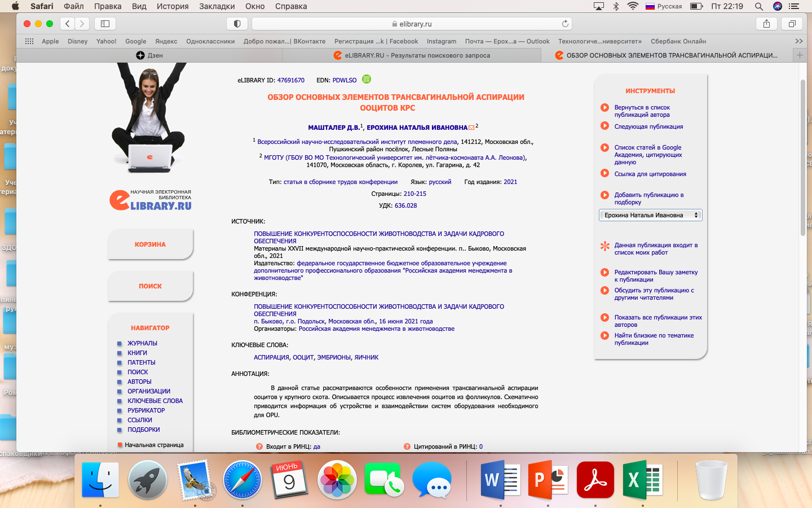Open the Wi-Fi status menu
This screenshot has height=508, width=812.
[633, 6]
